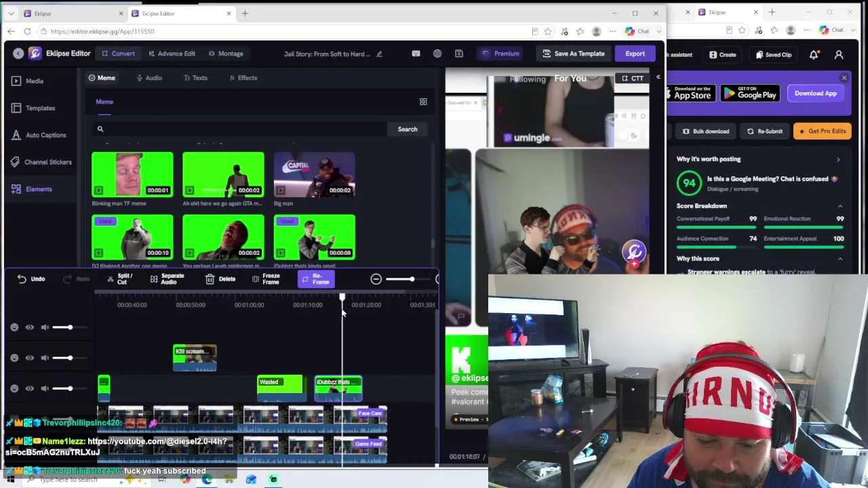The height and width of the screenshot is (488, 868).
Task: Click the first track's smiley face icon
Action: point(14,327)
